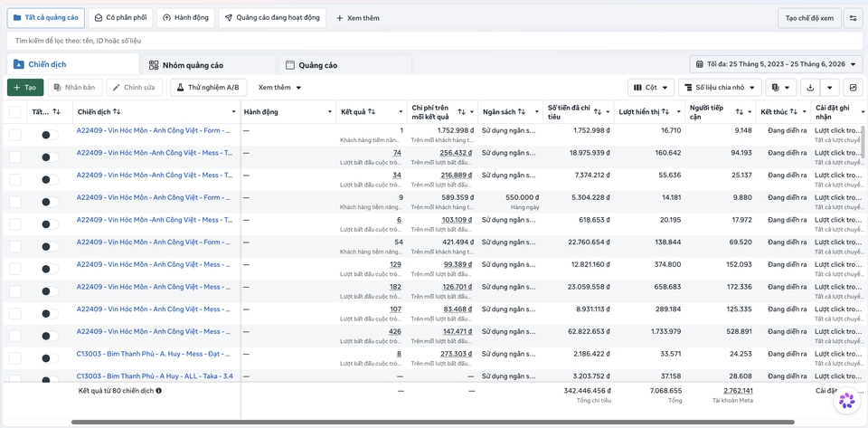The image size is (868, 428).
Task: Tick checkbox of C13003 Bim Thanh Phú Mess row
Action: pos(15,358)
